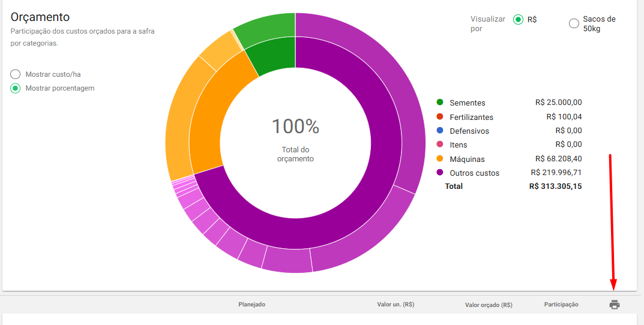The width and height of the screenshot is (644, 325).
Task: Click the printer icon to print budget
Action: (614, 305)
